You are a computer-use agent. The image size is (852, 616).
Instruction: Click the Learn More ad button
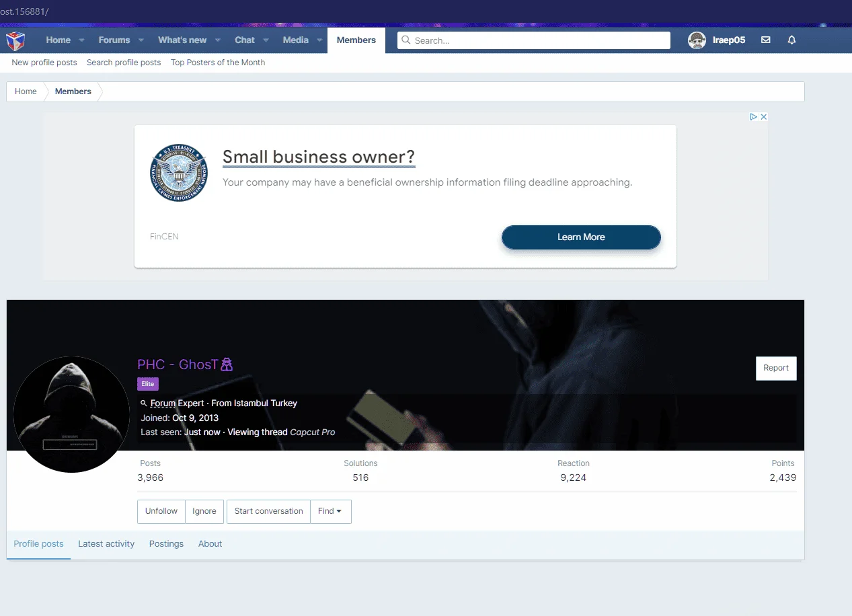coord(581,237)
